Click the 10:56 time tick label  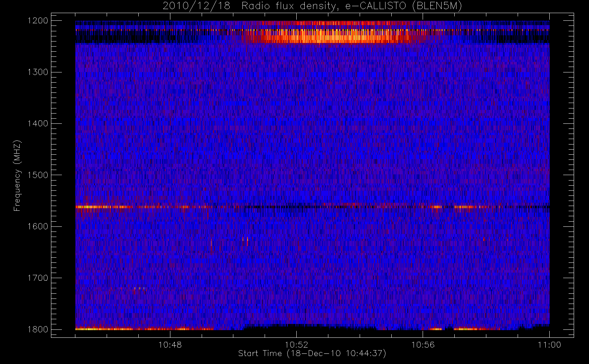(423, 345)
